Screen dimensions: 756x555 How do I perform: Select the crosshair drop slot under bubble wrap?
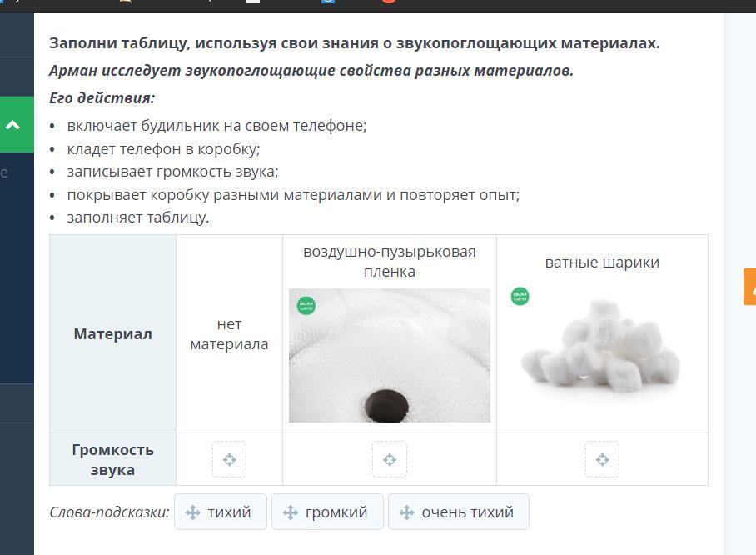click(390, 459)
